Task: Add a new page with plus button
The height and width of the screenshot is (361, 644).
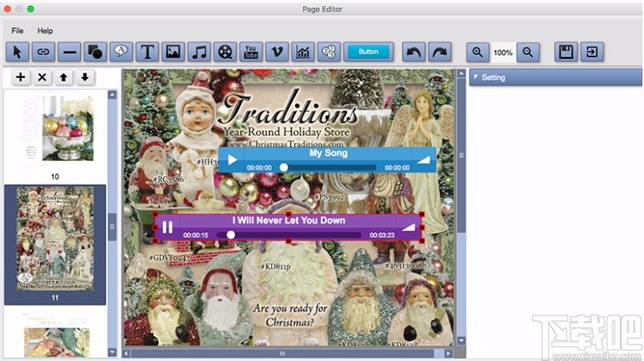Action: point(21,77)
